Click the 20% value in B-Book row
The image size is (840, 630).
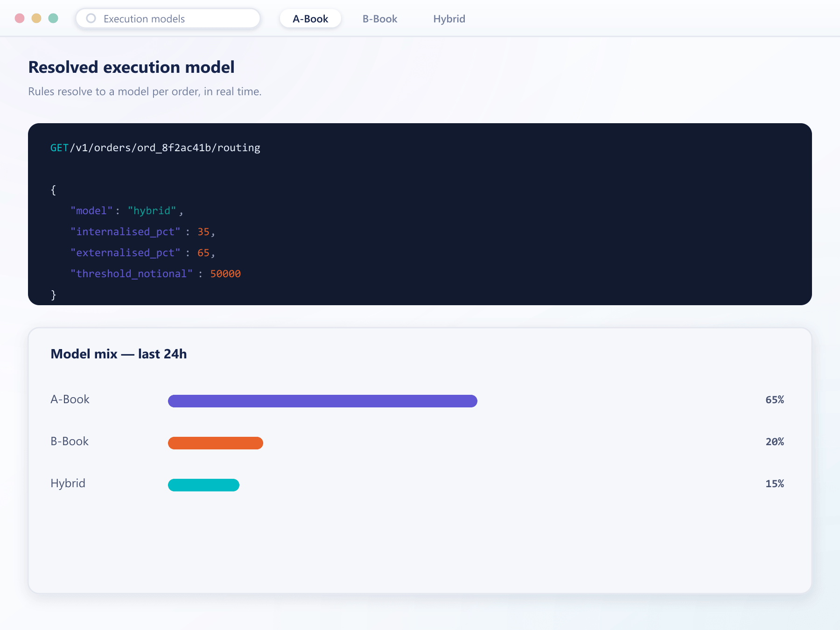(x=775, y=442)
